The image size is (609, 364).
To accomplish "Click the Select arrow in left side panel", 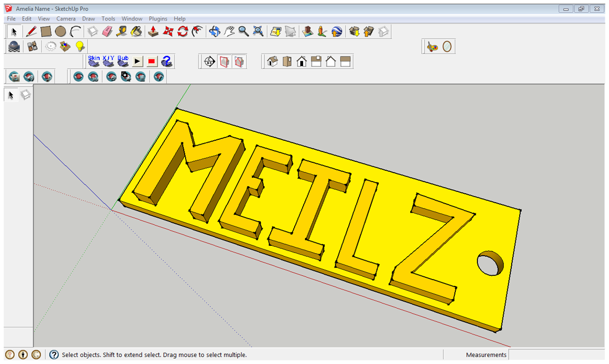I will (11, 95).
